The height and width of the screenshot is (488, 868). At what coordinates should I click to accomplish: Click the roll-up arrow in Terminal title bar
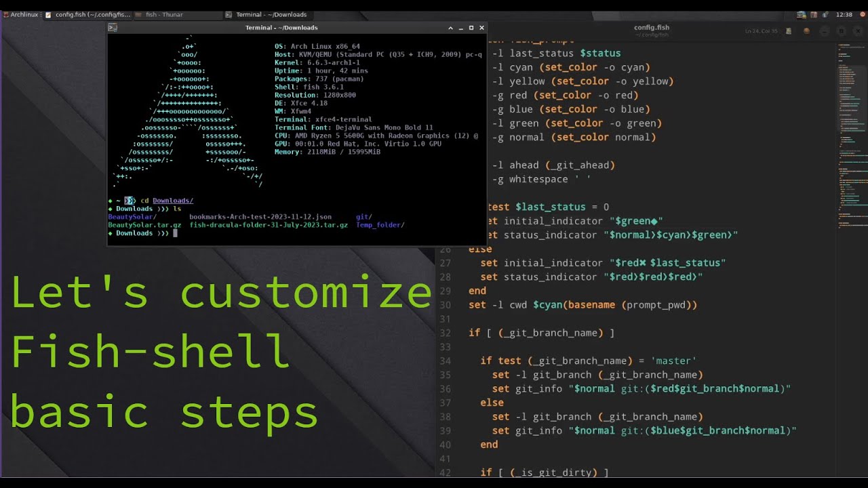(x=450, y=28)
